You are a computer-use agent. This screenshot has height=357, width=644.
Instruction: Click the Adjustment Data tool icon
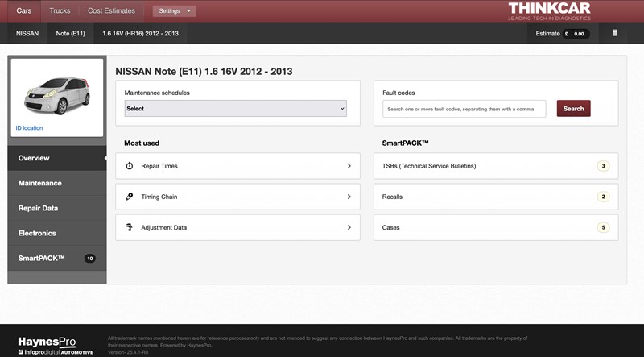[x=129, y=227]
